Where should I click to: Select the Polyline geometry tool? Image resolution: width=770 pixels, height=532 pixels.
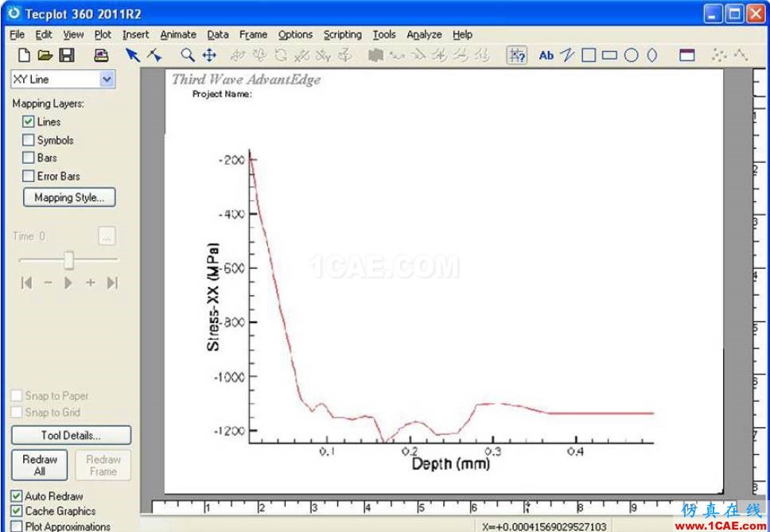(x=567, y=56)
